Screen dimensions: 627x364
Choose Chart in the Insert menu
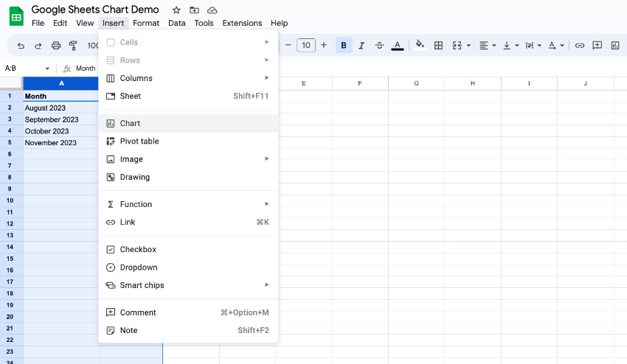pyautogui.click(x=188, y=123)
